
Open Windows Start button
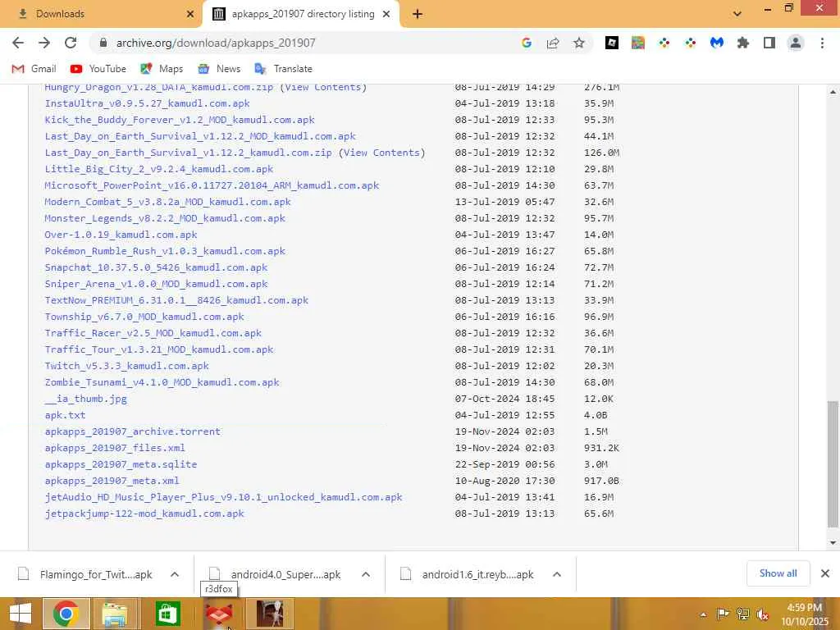(x=21, y=614)
